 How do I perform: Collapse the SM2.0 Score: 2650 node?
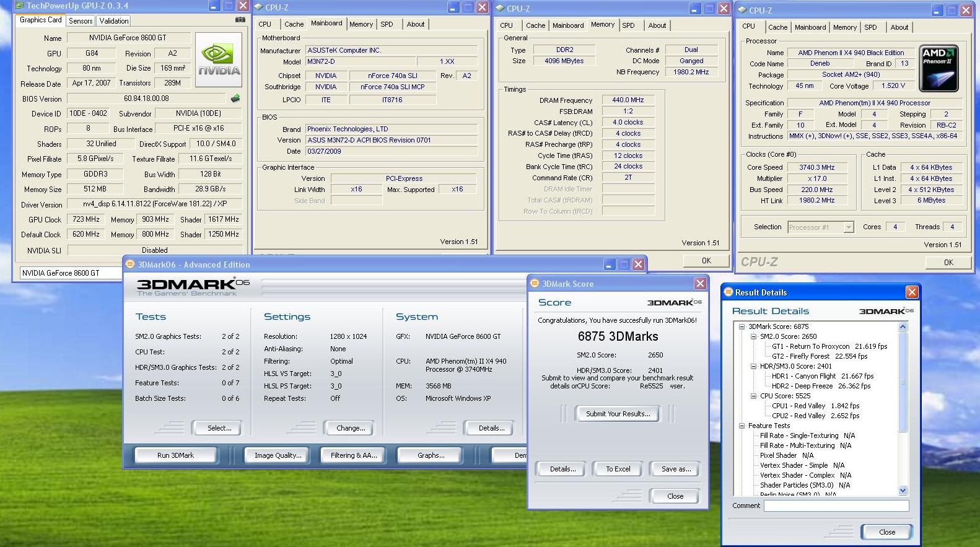point(753,336)
